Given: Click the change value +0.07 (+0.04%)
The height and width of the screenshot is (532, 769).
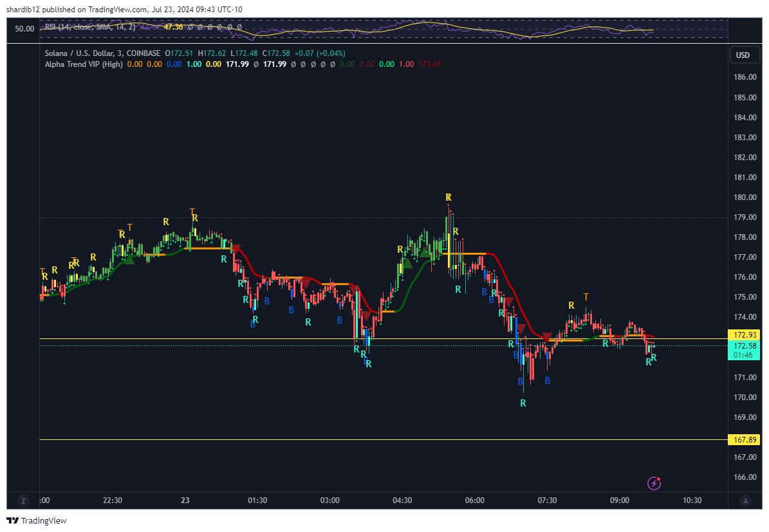Looking at the screenshot, I should pyautogui.click(x=320, y=53).
